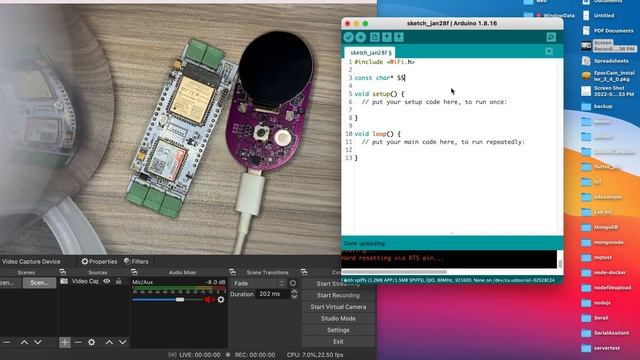Pop out the Audio Mixer dock
The image size is (640, 360).
coord(232,272)
